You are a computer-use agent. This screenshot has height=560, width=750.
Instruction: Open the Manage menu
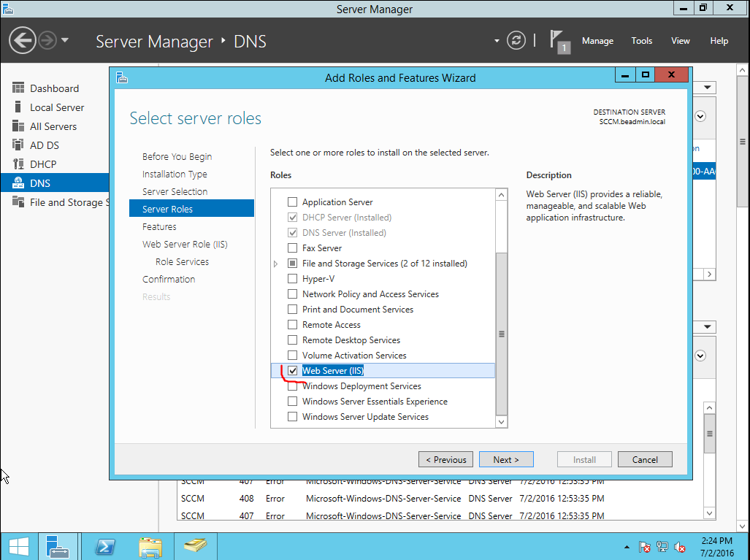click(x=597, y=41)
